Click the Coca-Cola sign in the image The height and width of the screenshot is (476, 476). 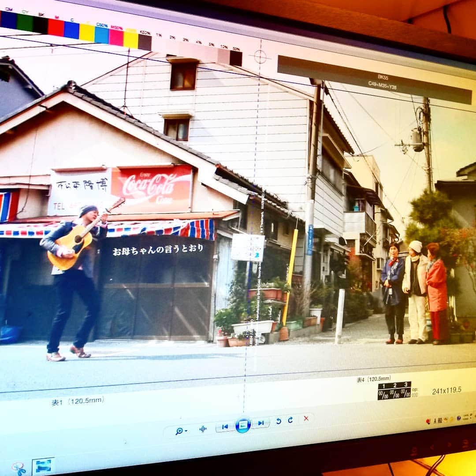[152, 189]
